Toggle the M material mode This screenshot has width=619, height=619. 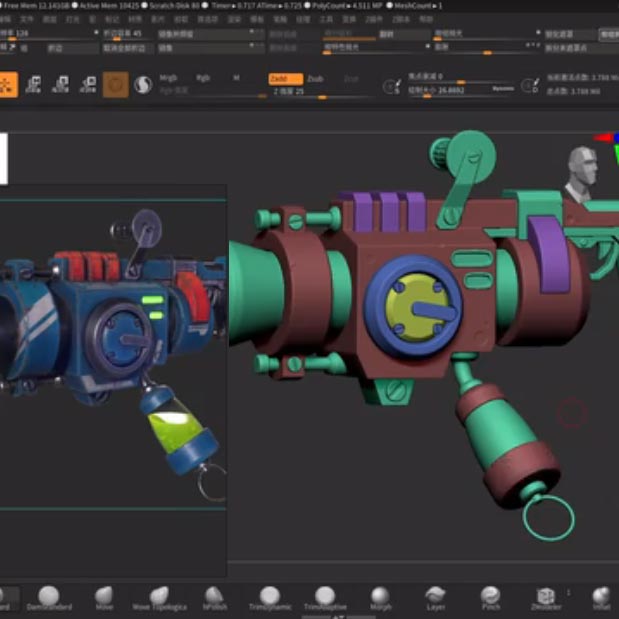[236, 78]
